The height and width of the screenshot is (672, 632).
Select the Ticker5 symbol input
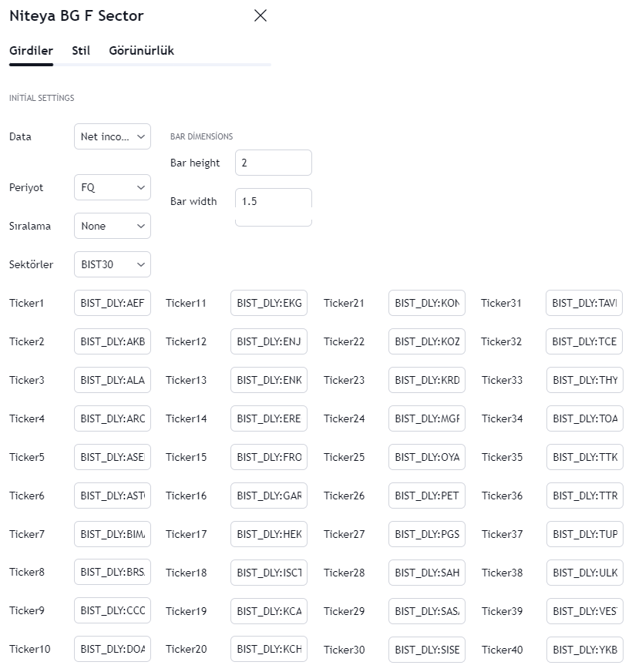coord(113,457)
